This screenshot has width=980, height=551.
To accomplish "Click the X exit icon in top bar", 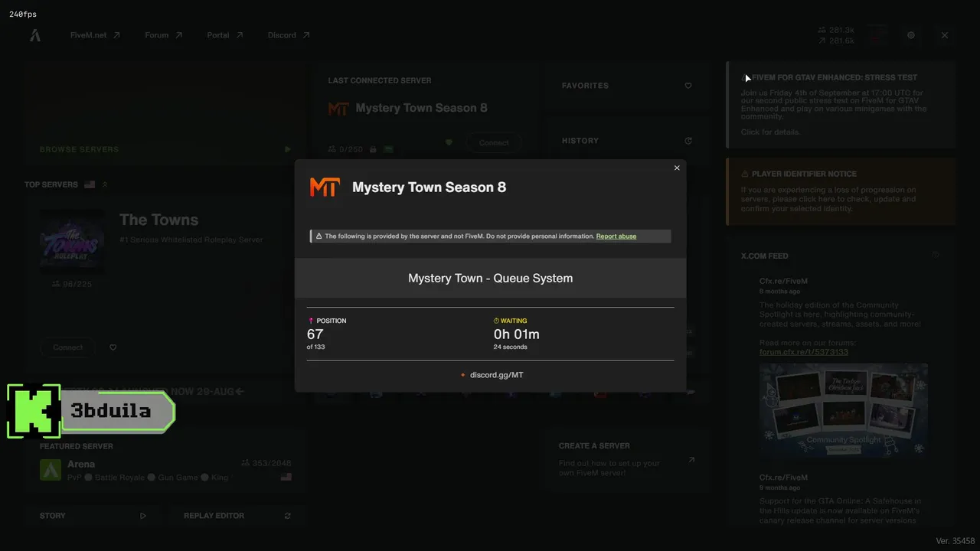I will point(945,35).
